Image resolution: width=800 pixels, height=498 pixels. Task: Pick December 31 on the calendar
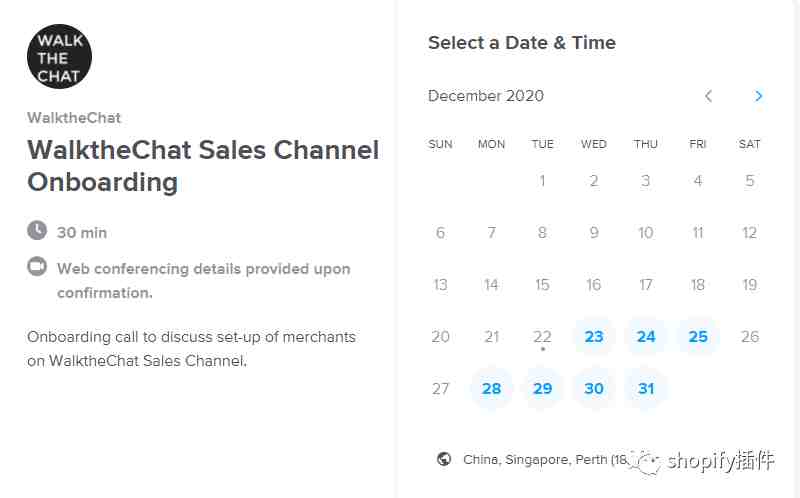646,389
